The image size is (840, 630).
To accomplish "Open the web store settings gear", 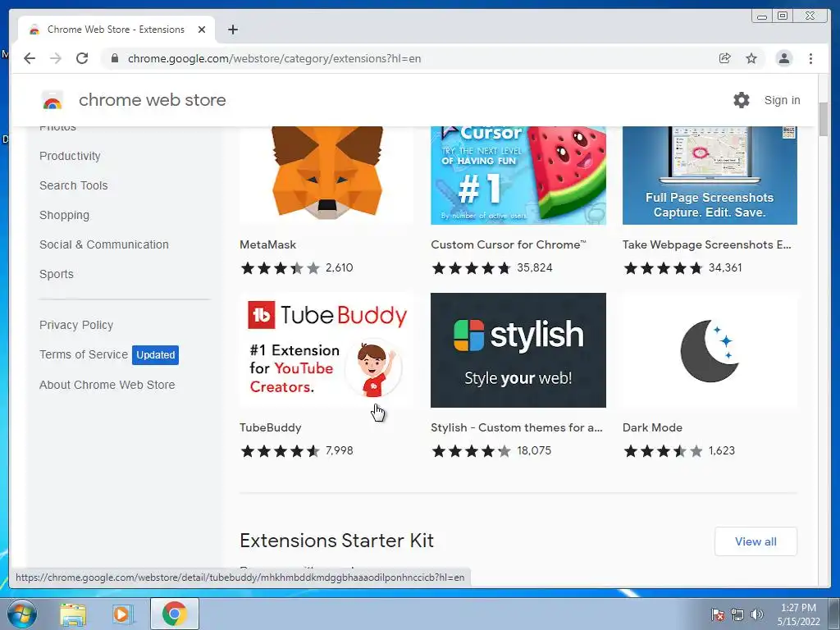I will [742, 100].
